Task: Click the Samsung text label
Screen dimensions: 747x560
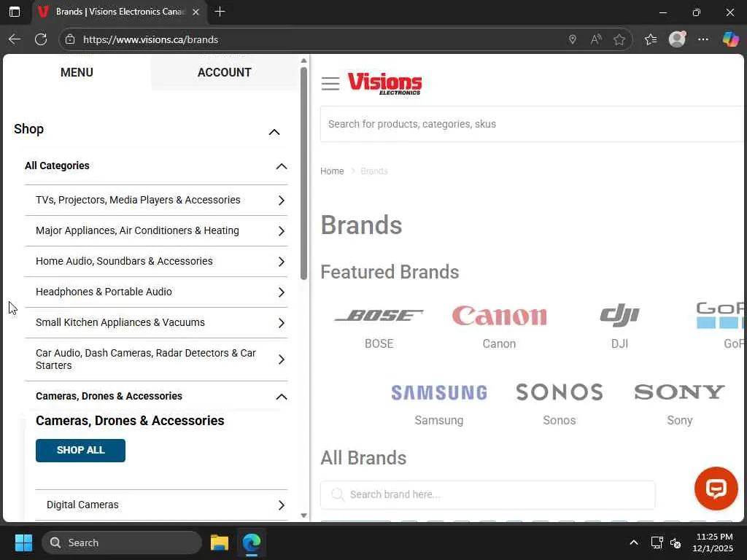Action: pos(438,421)
